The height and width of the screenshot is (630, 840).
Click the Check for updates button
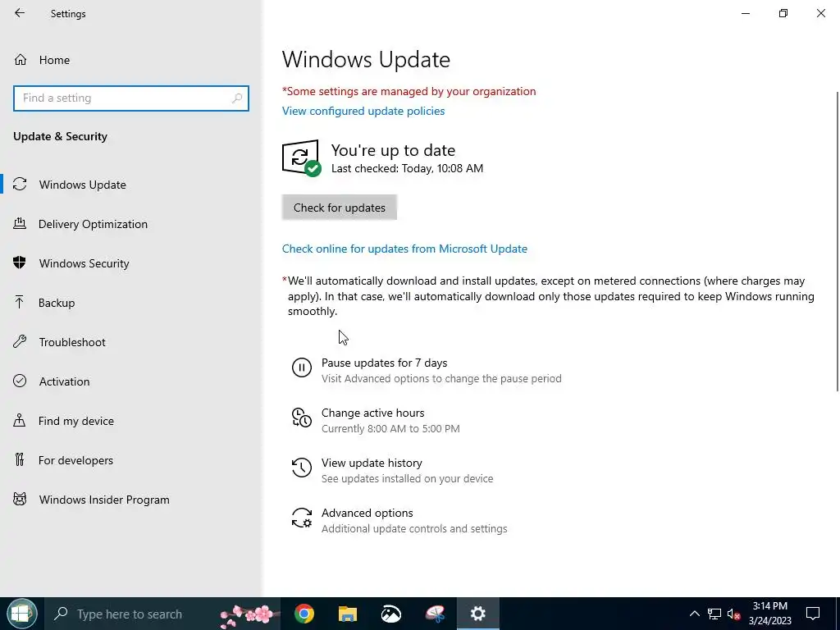tap(339, 208)
